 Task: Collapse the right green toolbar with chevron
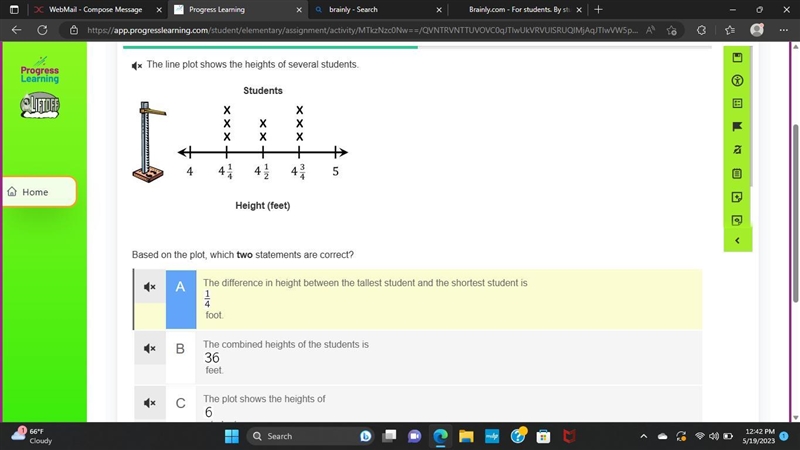[737, 240]
